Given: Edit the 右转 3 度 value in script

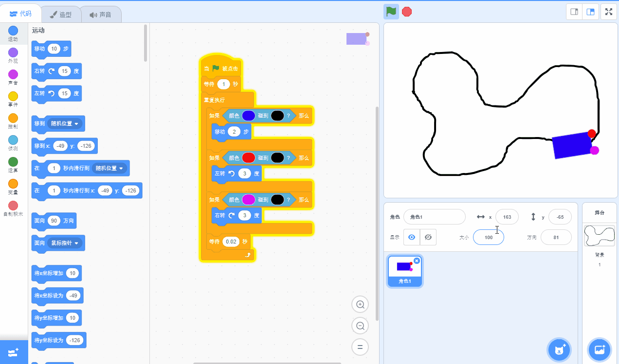Looking at the screenshot, I should click(x=244, y=215).
